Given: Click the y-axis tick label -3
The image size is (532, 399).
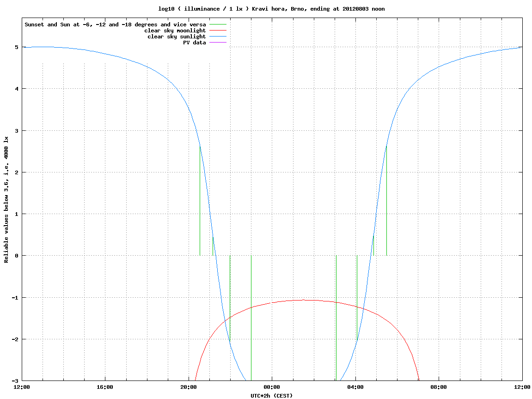Looking at the screenshot, I should [15, 381].
